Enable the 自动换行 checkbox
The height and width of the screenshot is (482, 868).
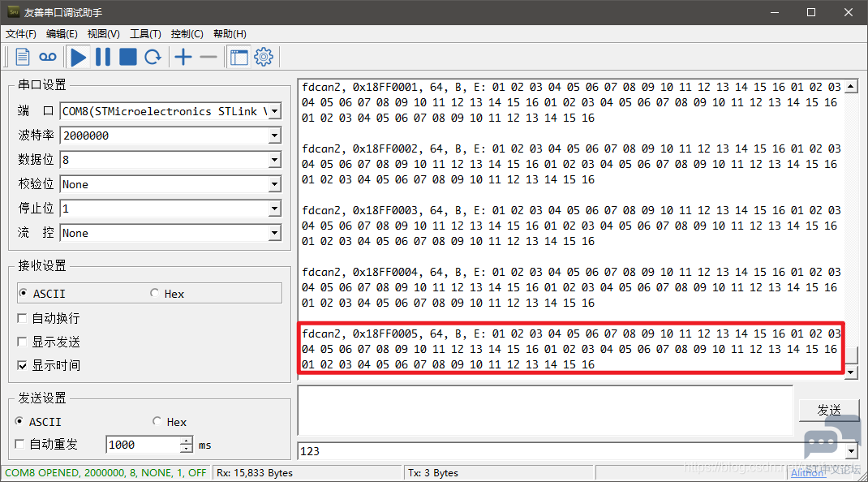coord(22,318)
